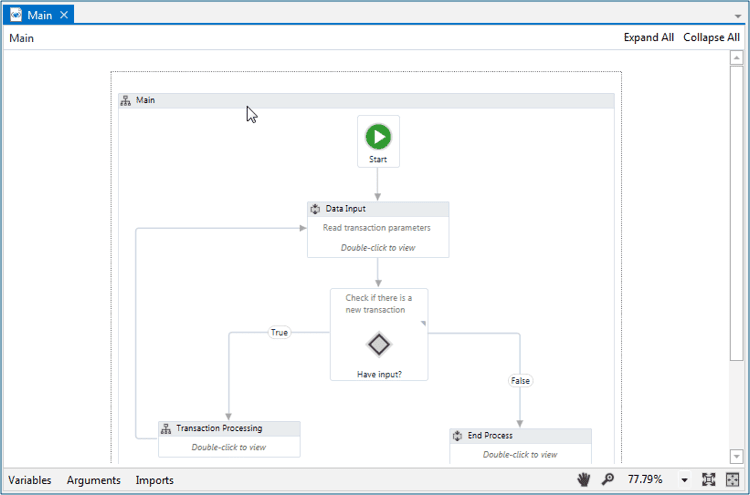Close the Main tab

pyautogui.click(x=64, y=15)
